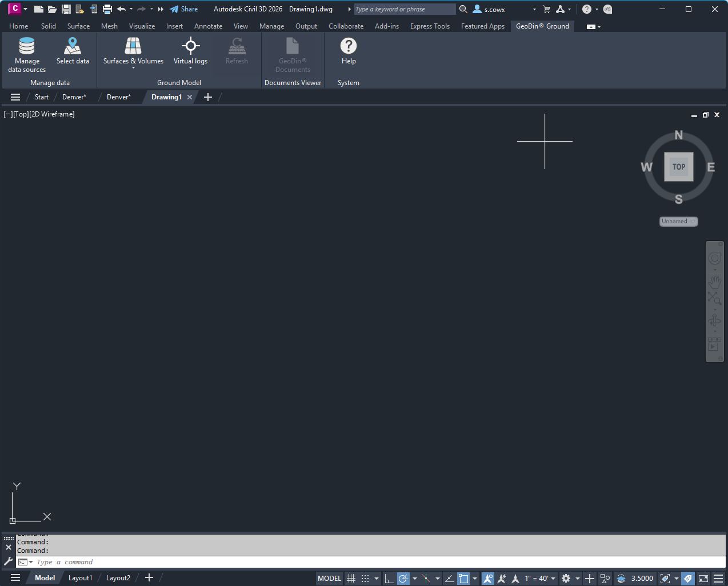Image resolution: width=728 pixels, height=586 pixels.
Task: Click ShowMotion in the navigation bar
Action: tap(714, 344)
